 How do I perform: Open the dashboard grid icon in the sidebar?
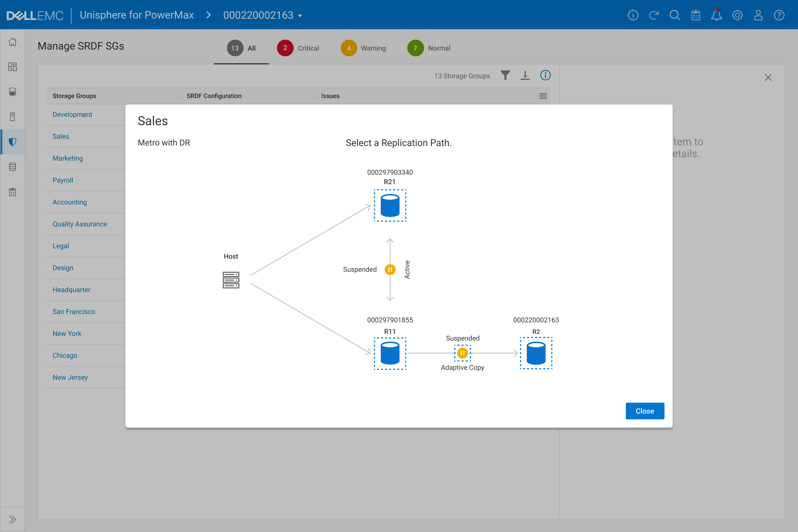(x=13, y=67)
